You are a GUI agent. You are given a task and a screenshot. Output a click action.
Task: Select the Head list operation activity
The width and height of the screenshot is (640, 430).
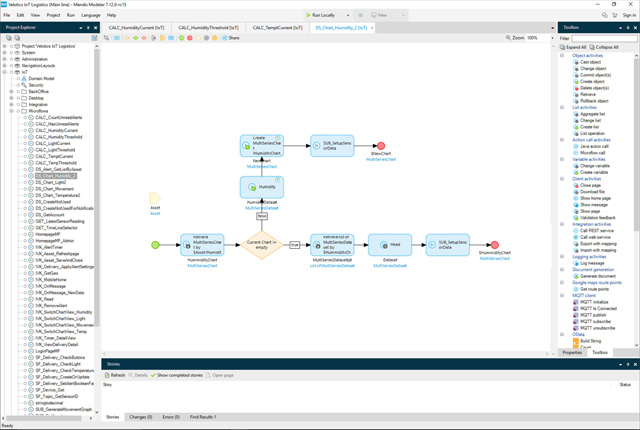[390, 245]
